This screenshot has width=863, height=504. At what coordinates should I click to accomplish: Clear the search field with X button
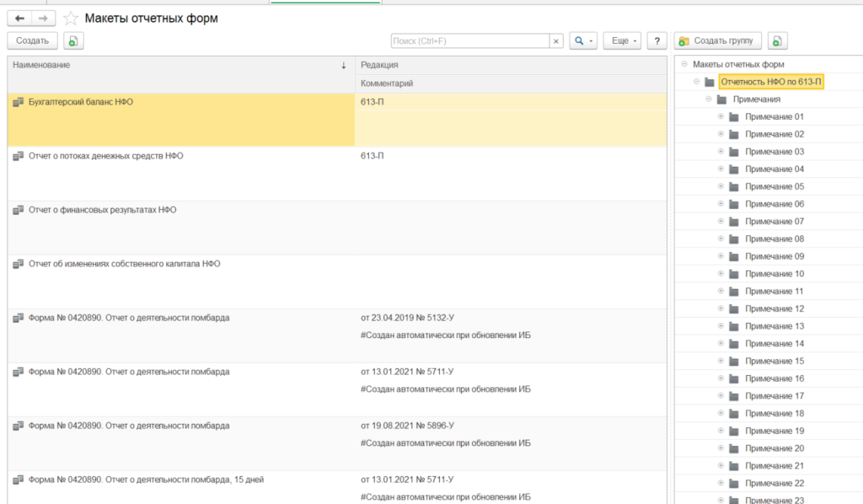tap(556, 40)
